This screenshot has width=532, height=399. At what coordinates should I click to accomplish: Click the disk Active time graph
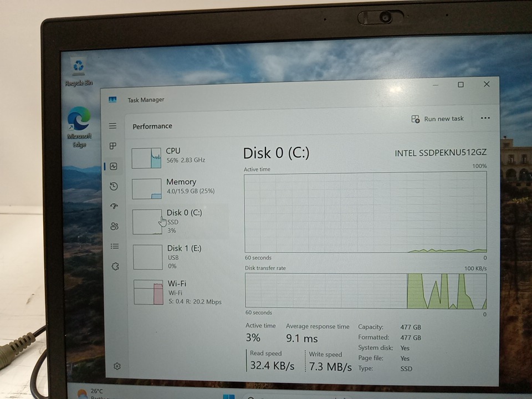click(x=366, y=212)
